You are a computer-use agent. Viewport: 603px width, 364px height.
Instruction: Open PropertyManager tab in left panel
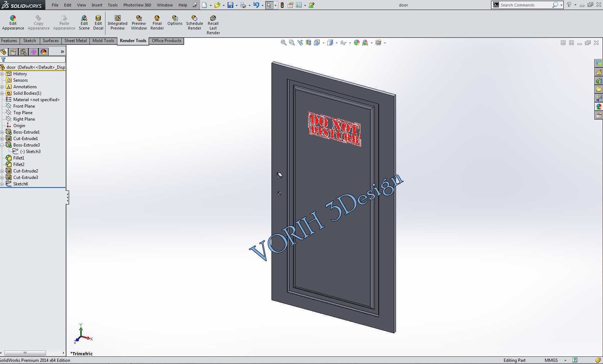point(13,52)
